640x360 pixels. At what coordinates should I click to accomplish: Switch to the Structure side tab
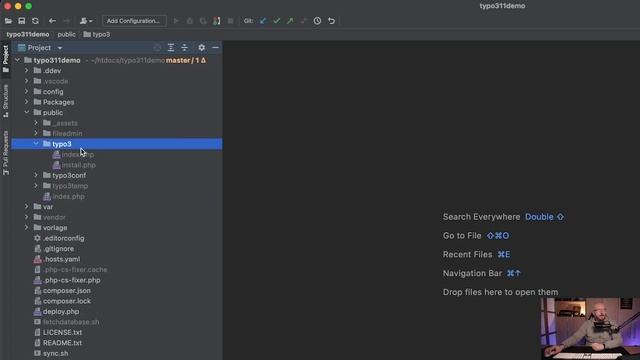pyautogui.click(x=6, y=101)
